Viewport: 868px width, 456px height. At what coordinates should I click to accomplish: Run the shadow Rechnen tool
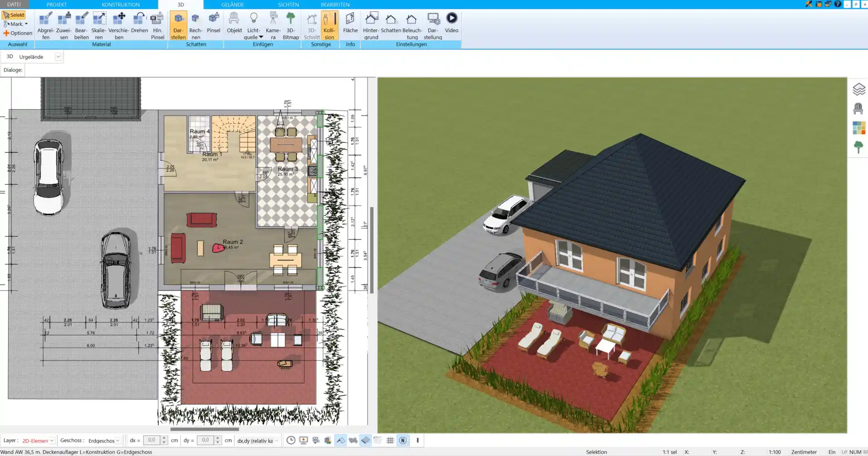point(195,26)
